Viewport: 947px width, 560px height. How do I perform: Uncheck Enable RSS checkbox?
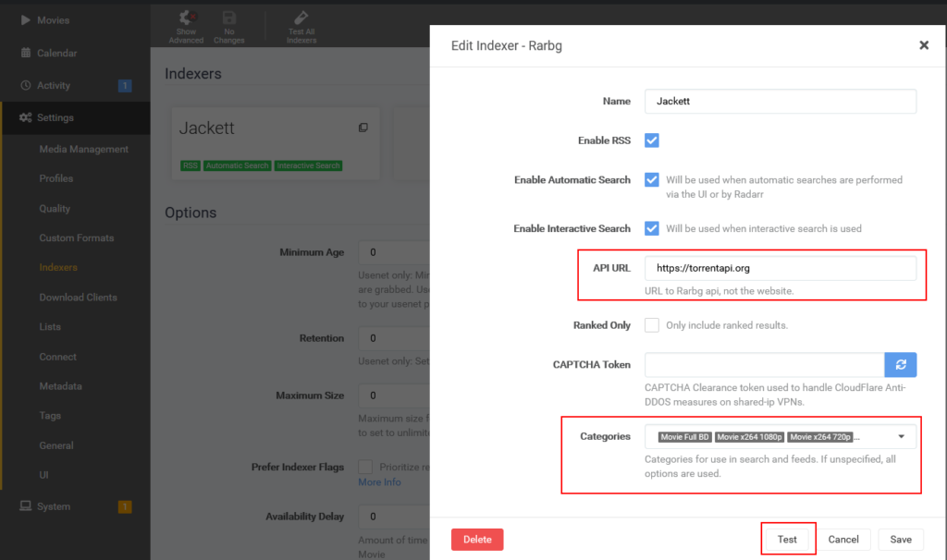point(652,140)
